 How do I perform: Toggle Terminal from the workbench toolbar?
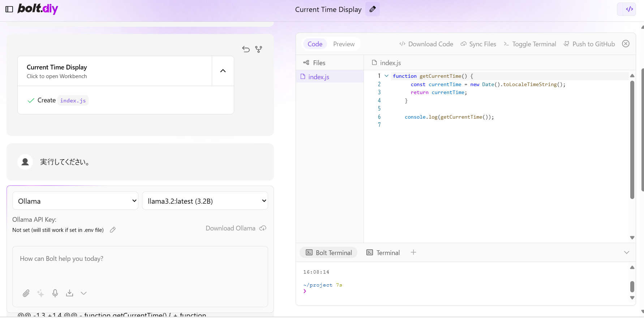[530, 44]
